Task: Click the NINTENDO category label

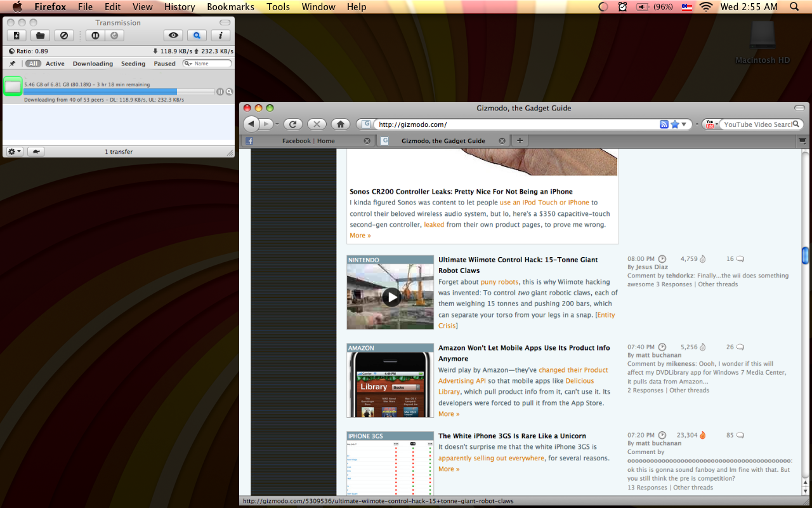Action: click(x=363, y=260)
